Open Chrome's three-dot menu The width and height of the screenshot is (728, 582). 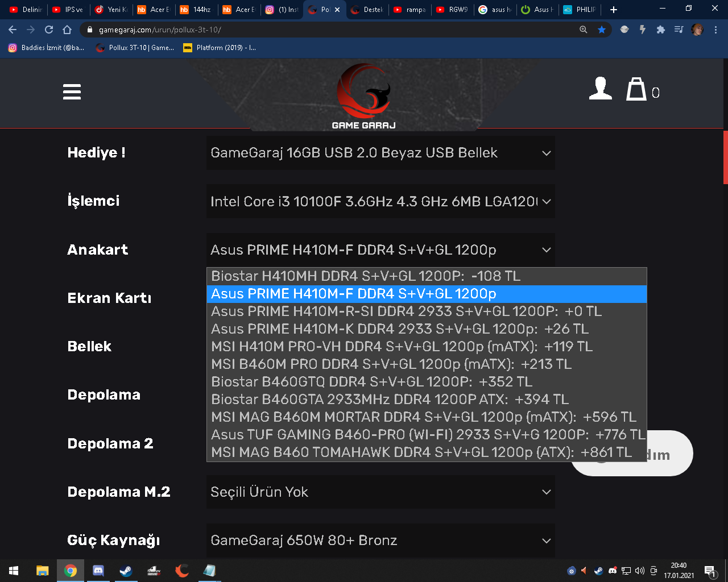715,30
